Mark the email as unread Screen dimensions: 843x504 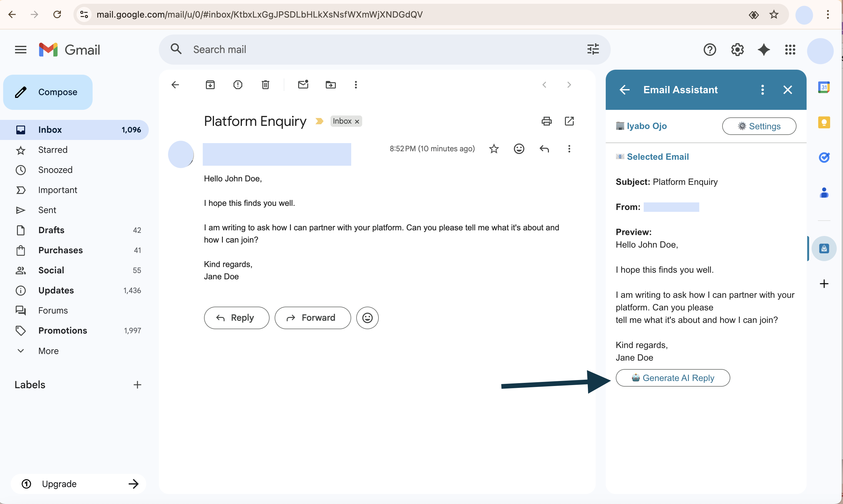(303, 84)
